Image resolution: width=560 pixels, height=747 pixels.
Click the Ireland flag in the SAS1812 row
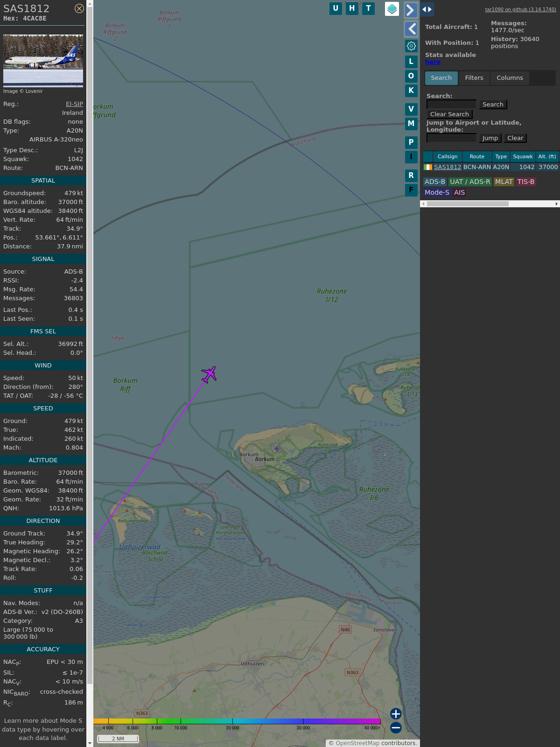click(428, 167)
